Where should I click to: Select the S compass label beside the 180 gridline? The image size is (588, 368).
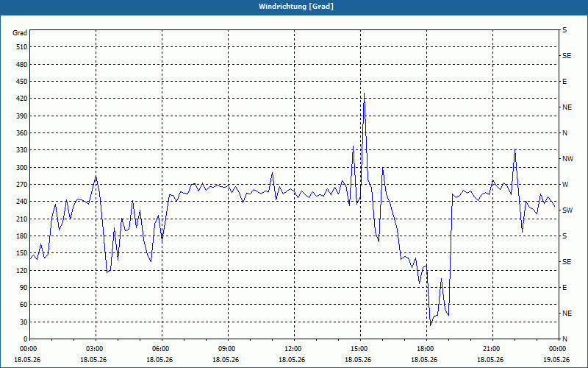[x=564, y=236]
